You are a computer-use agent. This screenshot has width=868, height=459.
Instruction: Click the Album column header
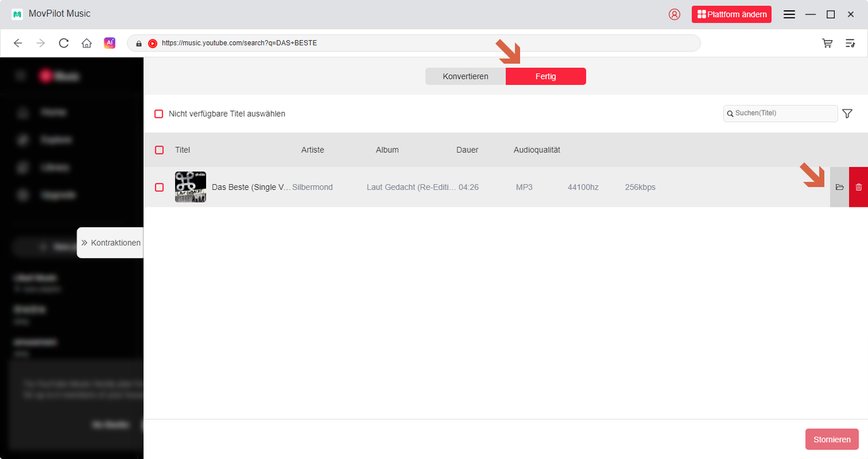[387, 150]
